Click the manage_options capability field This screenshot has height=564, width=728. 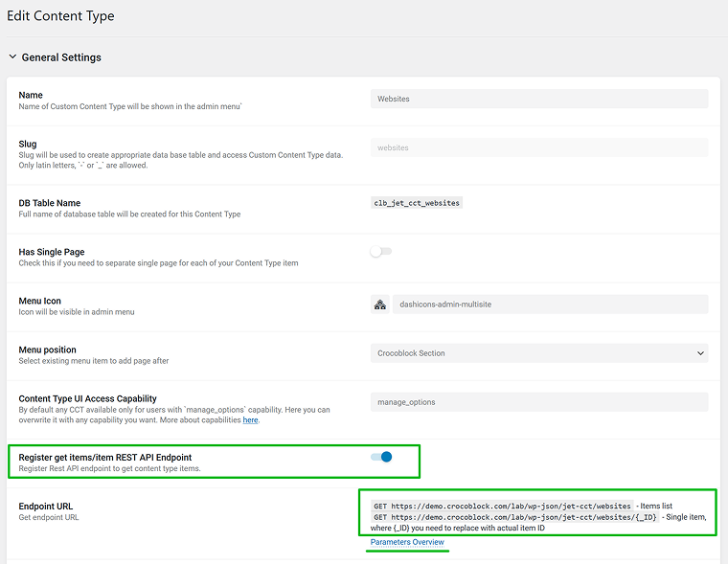pyautogui.click(x=539, y=402)
